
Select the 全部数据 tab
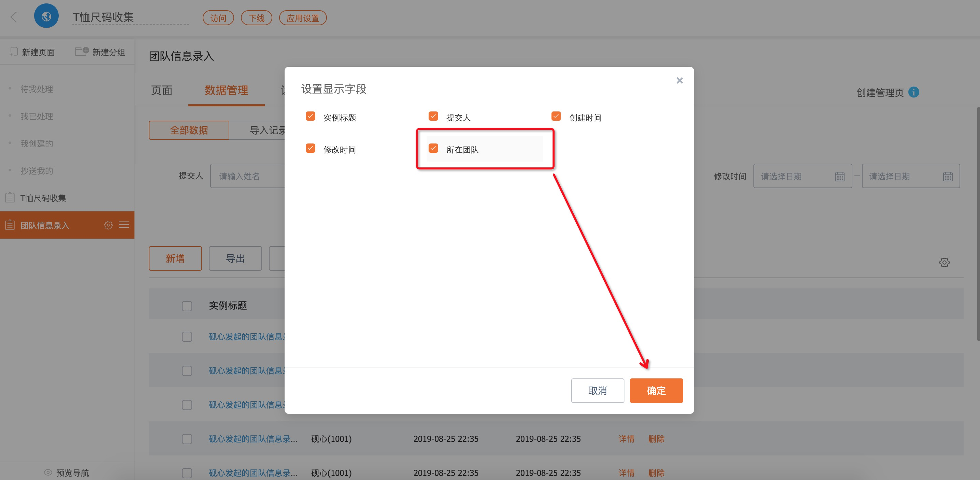(x=189, y=130)
